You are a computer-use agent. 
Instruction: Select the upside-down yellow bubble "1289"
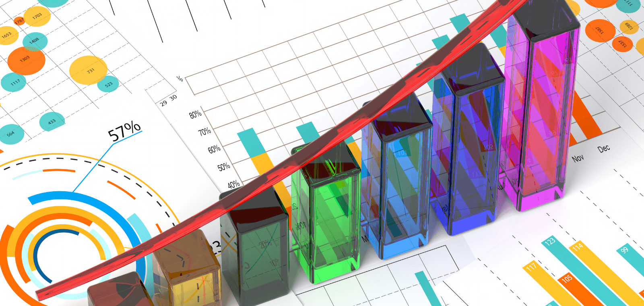629,27
